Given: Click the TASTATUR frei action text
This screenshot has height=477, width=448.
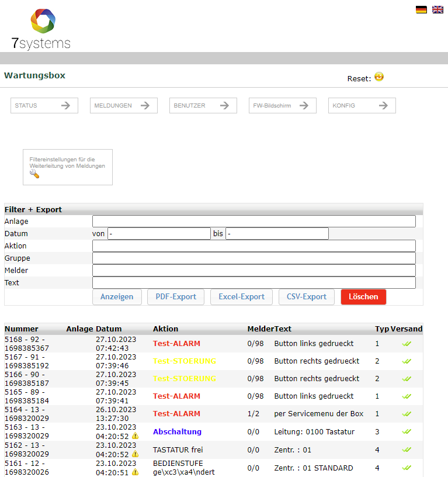Looking at the screenshot, I should (178, 450).
